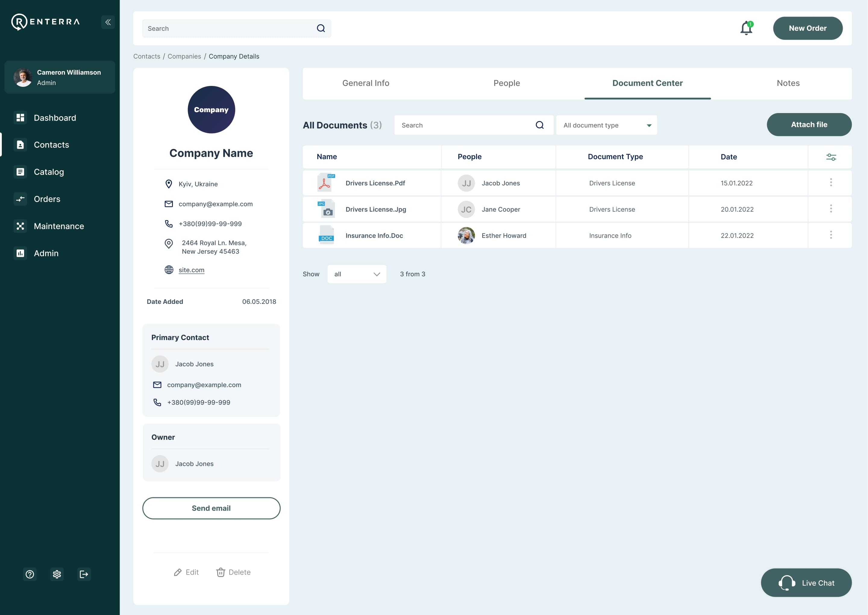Switch to the People tab
Viewport: 868px width, 615px height.
click(506, 83)
